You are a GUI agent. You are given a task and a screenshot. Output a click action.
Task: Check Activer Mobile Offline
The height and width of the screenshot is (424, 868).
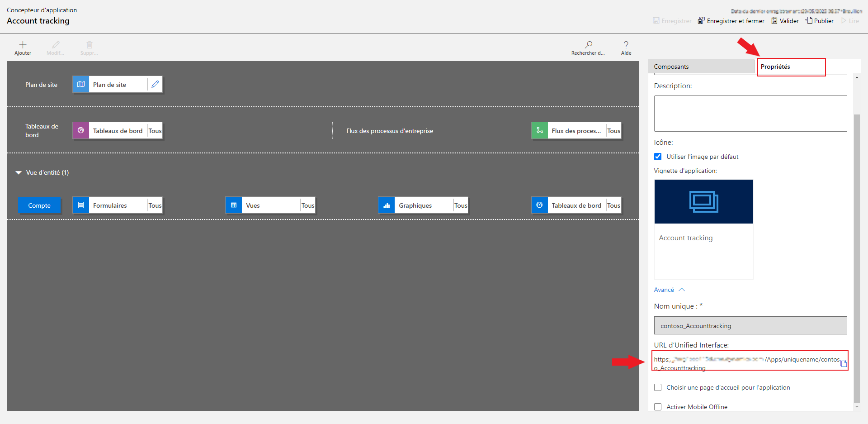point(658,407)
